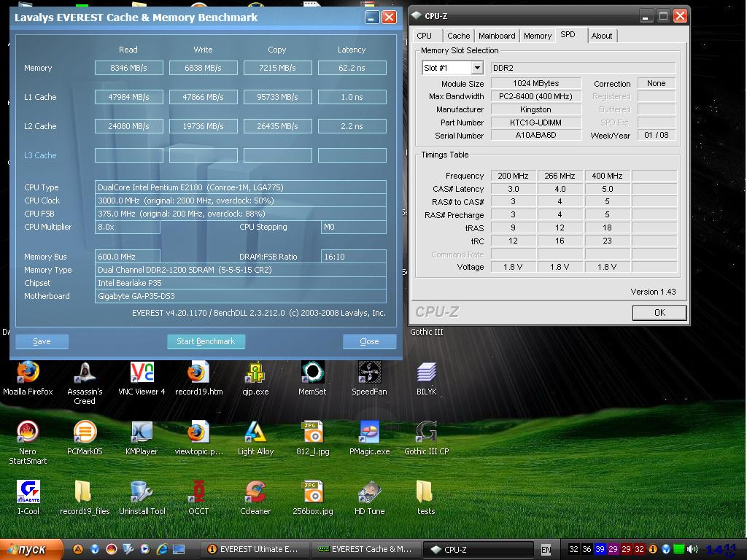Image resolution: width=747 pixels, height=560 pixels.
Task: Click CPU Type field DualCore Intel Pentium E2180
Action: [x=240, y=187]
